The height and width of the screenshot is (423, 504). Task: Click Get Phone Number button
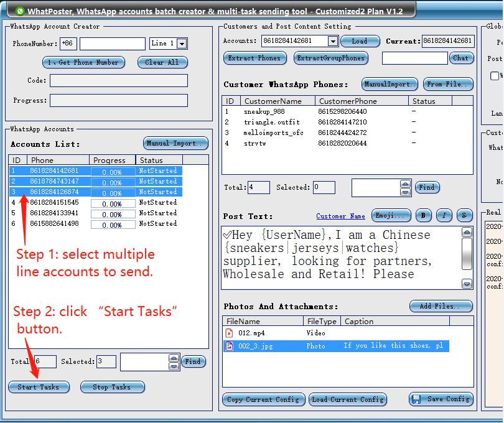[x=83, y=62]
